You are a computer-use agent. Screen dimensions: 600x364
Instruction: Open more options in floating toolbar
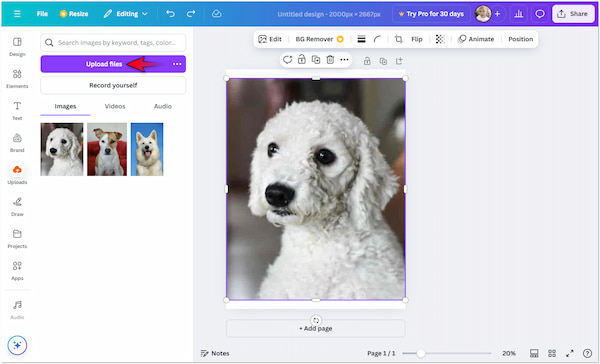344,60
